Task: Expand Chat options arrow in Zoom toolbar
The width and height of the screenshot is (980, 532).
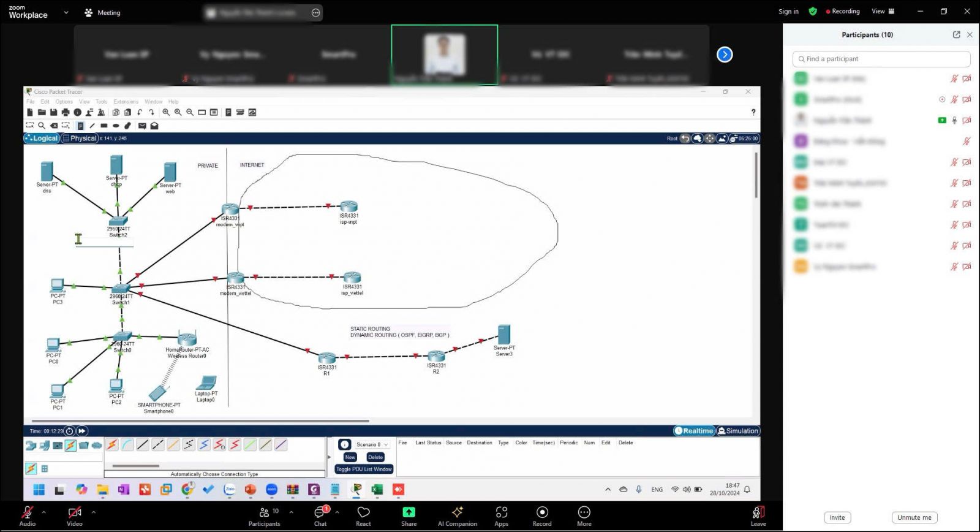Action: tap(337, 512)
